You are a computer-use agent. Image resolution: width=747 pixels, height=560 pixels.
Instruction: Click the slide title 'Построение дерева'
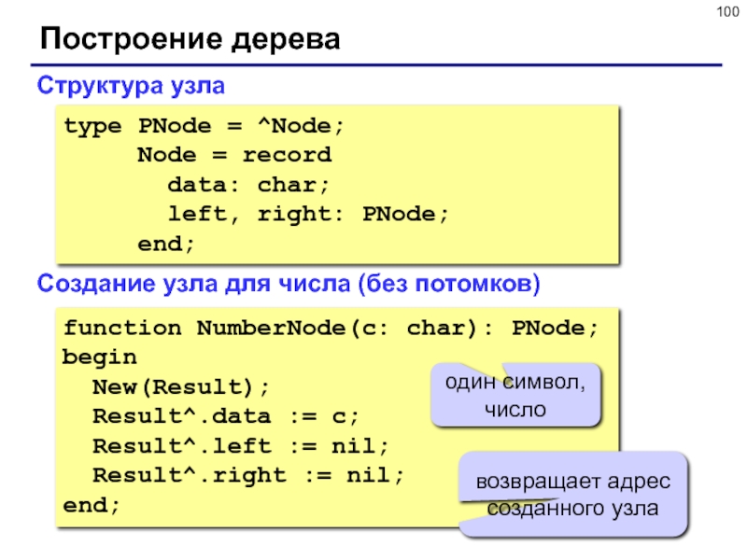(x=190, y=39)
